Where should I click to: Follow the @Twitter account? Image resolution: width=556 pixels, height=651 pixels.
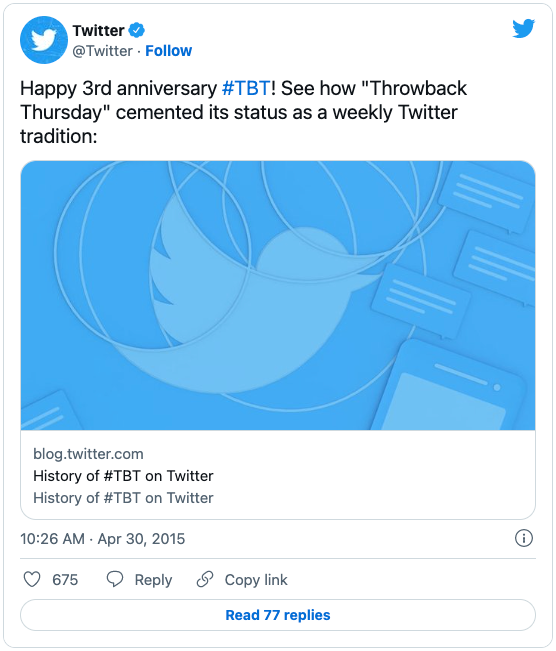pyautogui.click(x=168, y=51)
